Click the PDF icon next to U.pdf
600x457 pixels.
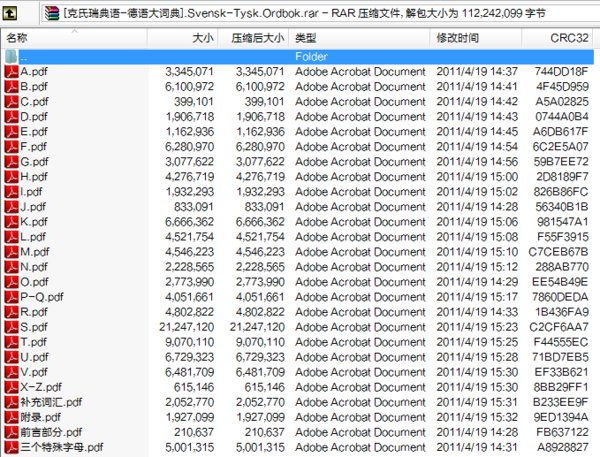(11, 357)
